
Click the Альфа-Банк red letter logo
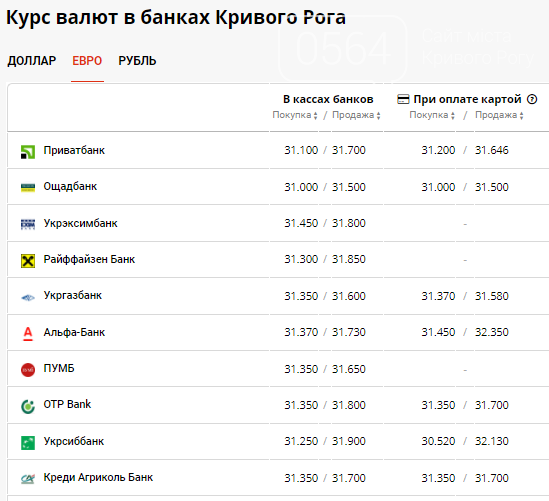28,333
